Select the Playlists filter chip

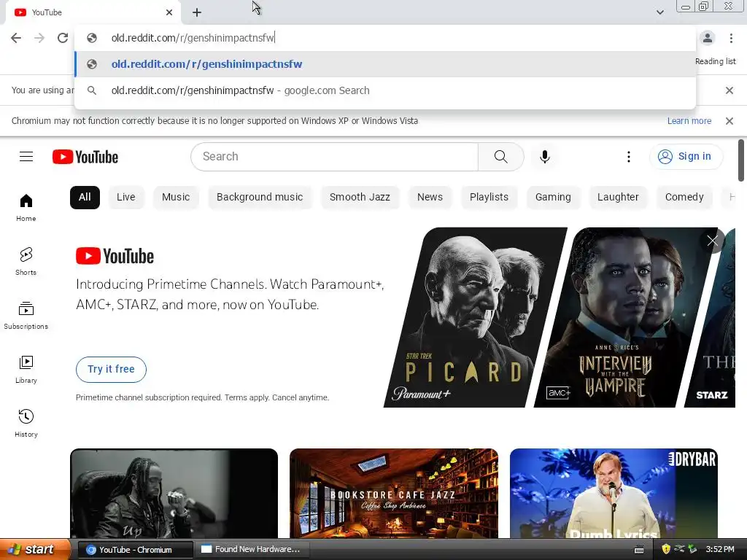489,197
